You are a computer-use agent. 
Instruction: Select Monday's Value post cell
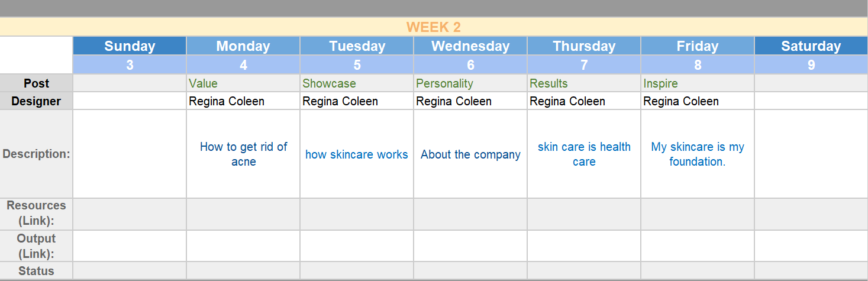click(x=243, y=83)
